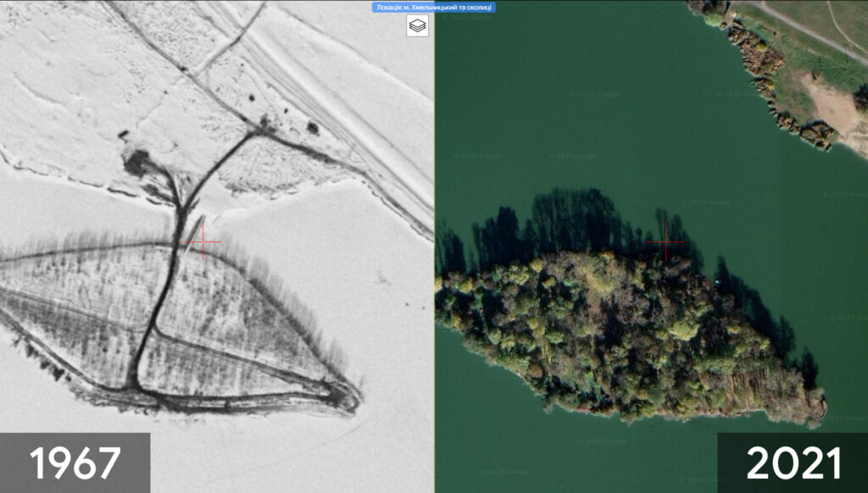Click red crosshair on the 1967 map
This screenshot has width=868, height=493.
click(202, 242)
